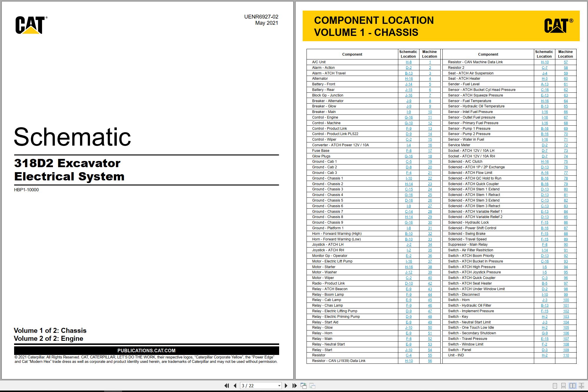Open schematic link I-14 for Switch - Air Filter Restriction
Screen dimensions: 588x392
click(544, 250)
